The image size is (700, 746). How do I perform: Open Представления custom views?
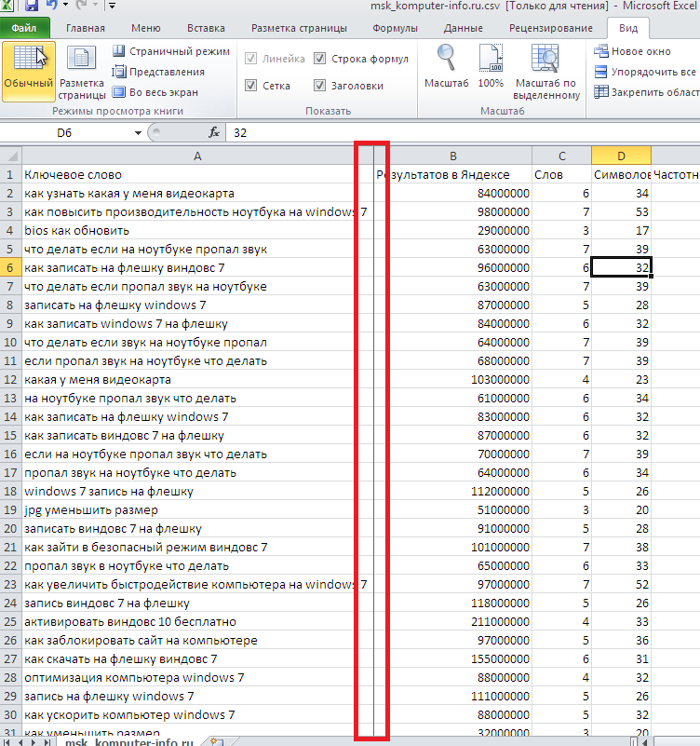coord(158,72)
